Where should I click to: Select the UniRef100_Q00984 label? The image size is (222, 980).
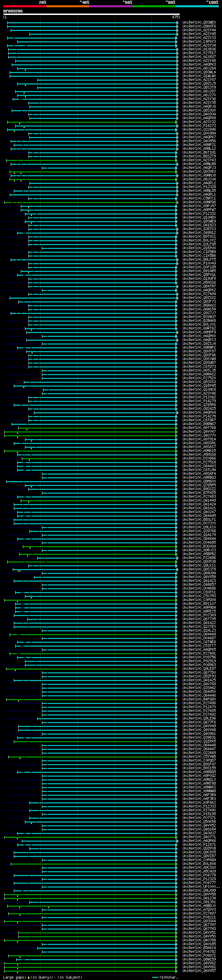click(x=199, y=133)
